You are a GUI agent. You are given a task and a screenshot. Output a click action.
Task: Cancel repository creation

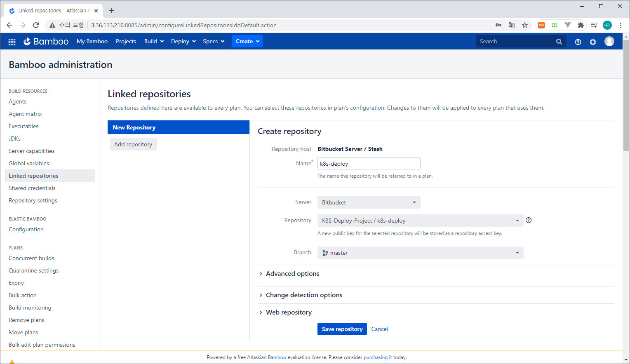pos(380,329)
